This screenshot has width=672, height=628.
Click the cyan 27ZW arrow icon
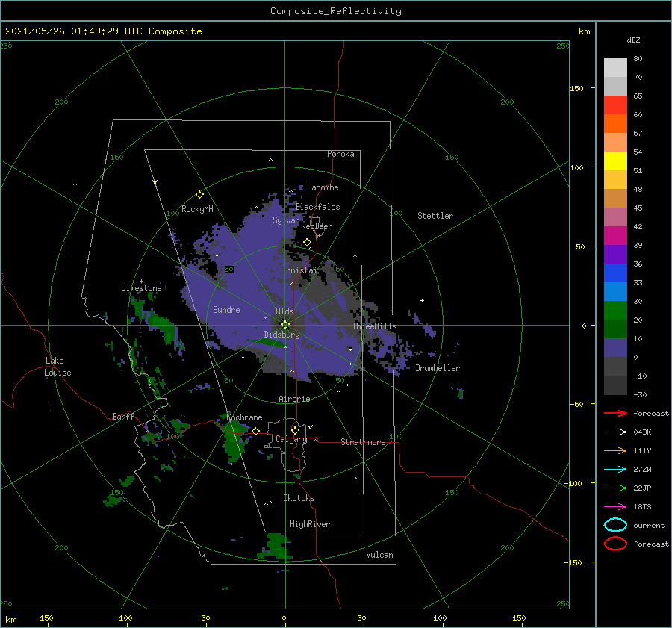tap(615, 470)
